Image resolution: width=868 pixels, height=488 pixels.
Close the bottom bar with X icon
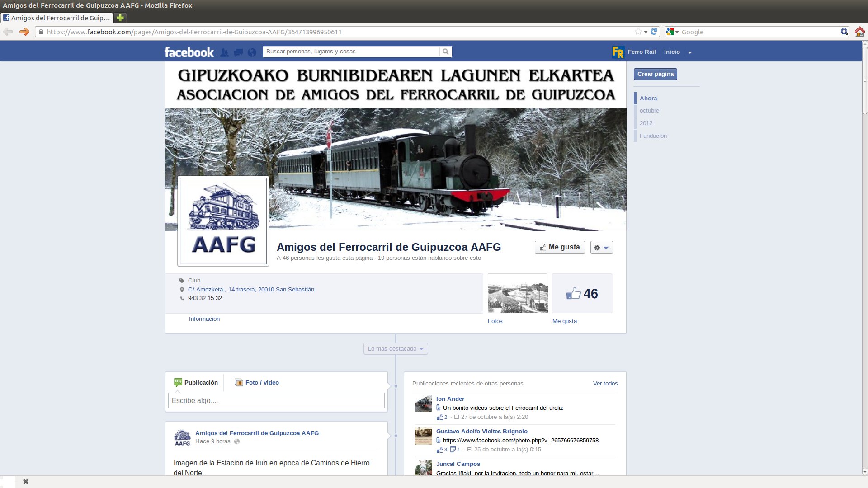point(26,482)
